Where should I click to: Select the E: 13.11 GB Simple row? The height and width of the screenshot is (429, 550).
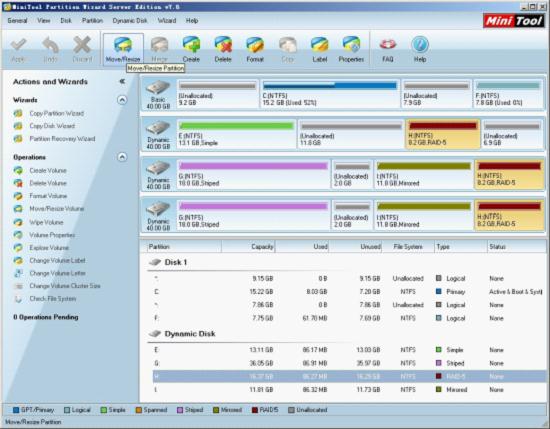(349, 350)
